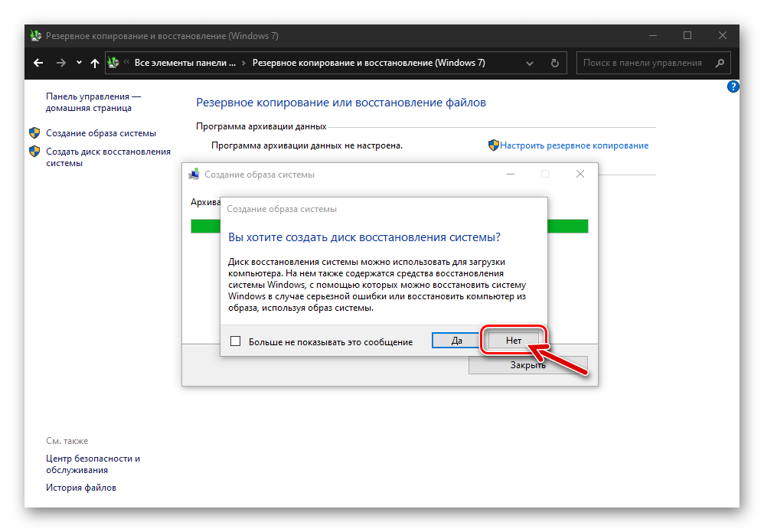Screen dimensions: 764x532
Task: Open 'Создать диск восстановления системы' link
Action: (x=108, y=157)
